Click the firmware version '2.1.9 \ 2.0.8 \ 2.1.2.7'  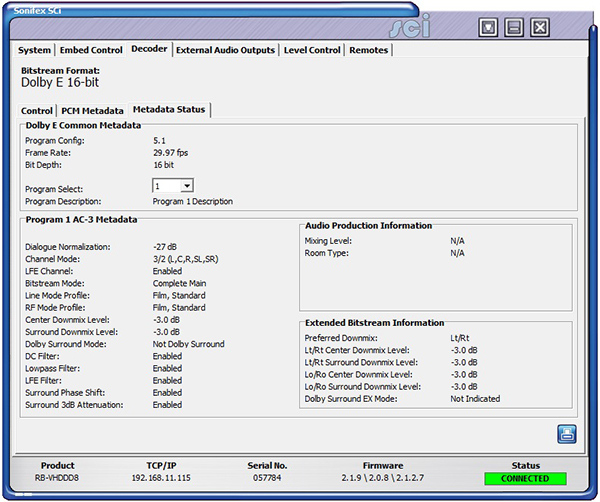point(383,478)
